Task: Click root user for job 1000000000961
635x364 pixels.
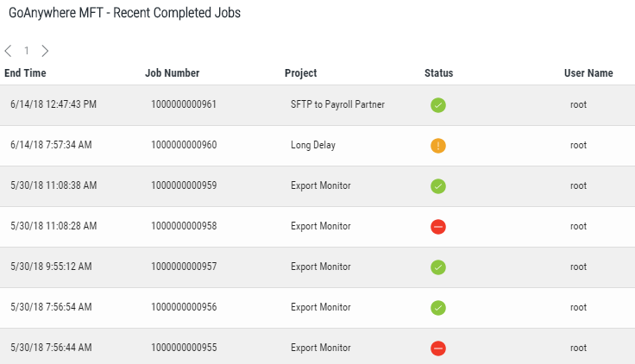Action: (x=578, y=105)
